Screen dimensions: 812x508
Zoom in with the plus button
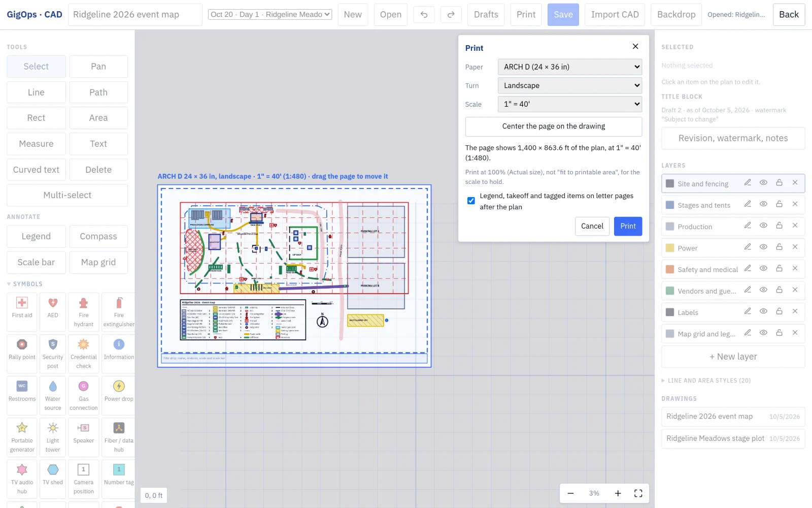(x=618, y=493)
